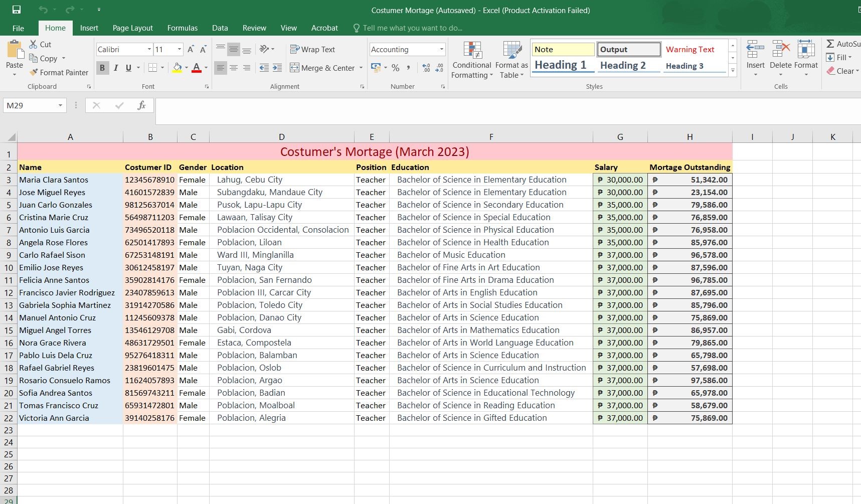The image size is (861, 504).
Task: Click the Increase Indent icon
Action: click(277, 68)
